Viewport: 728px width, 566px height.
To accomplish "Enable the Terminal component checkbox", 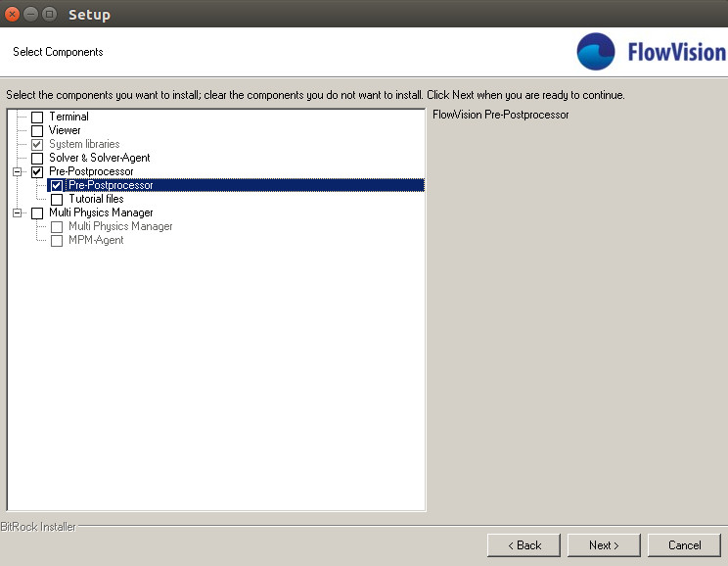I will pos(37,118).
